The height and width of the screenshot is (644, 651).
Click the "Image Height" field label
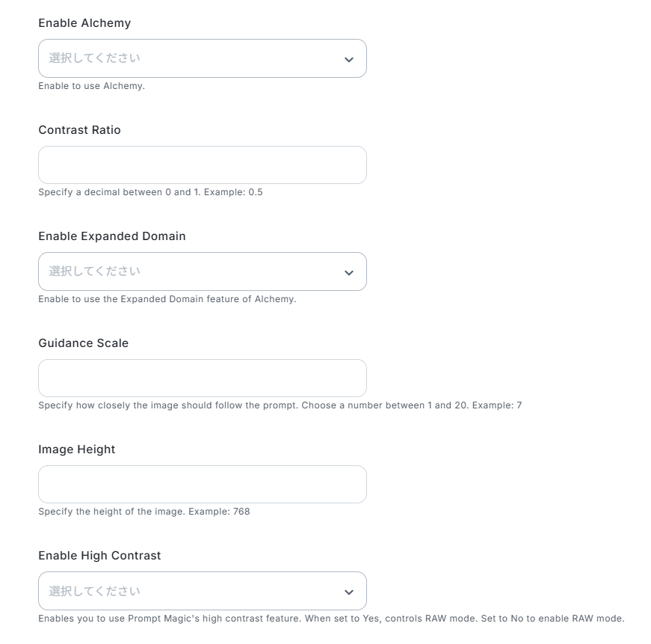tap(77, 450)
